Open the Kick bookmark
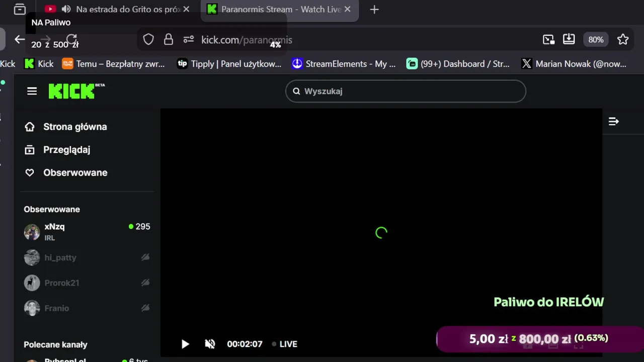The width and height of the screenshot is (644, 362). coord(39,64)
